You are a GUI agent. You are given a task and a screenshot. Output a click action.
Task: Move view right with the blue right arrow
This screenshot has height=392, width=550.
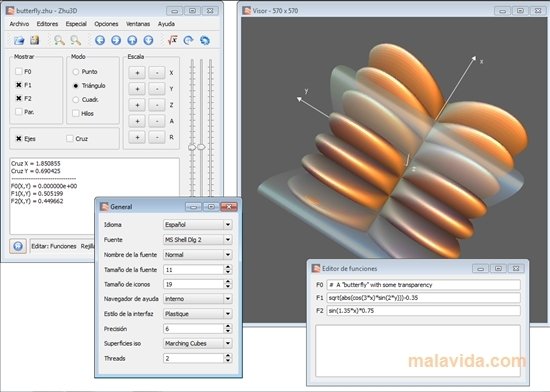pos(116,40)
